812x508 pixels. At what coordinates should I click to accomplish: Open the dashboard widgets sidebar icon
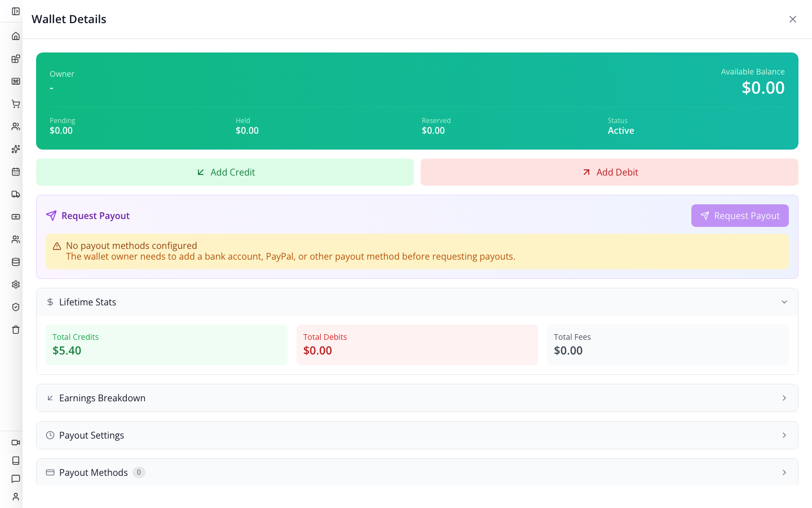16,59
